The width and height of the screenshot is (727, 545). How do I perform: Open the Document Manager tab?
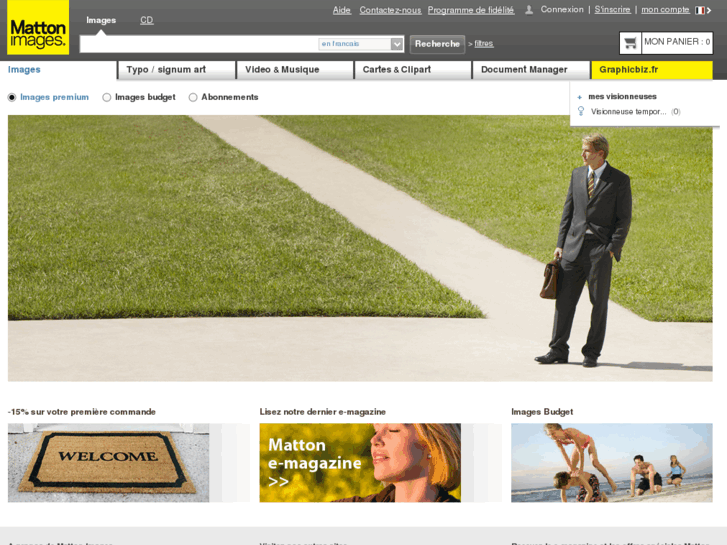coord(531,70)
